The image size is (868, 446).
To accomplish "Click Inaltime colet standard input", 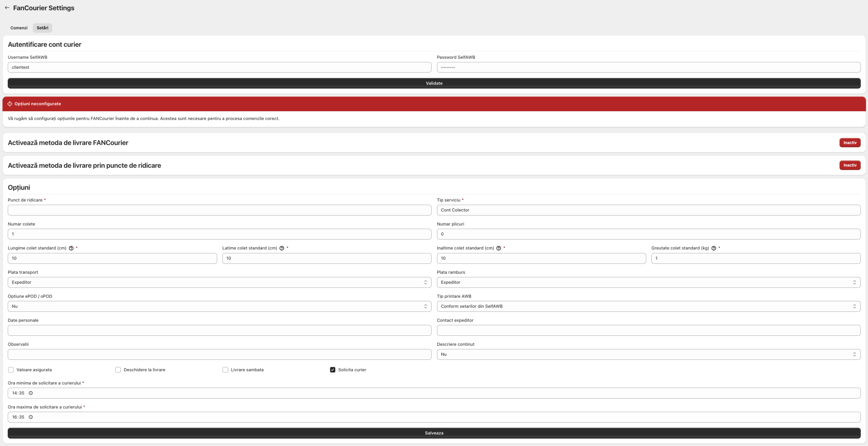I will point(541,258).
